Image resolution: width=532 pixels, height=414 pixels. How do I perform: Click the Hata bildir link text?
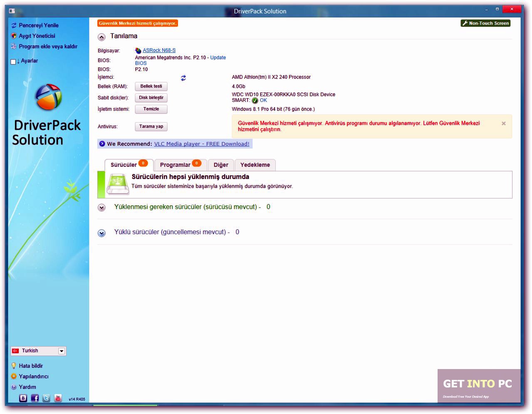point(31,366)
